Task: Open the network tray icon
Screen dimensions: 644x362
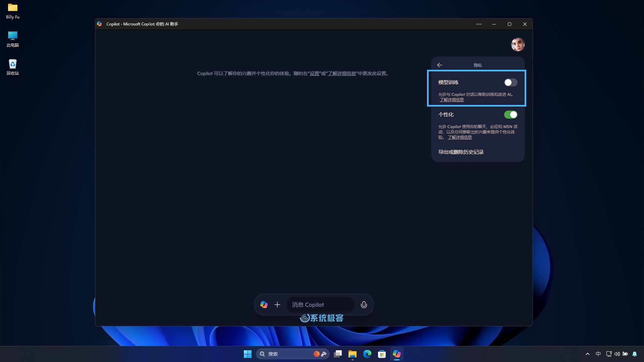Action: pyautogui.click(x=609, y=354)
